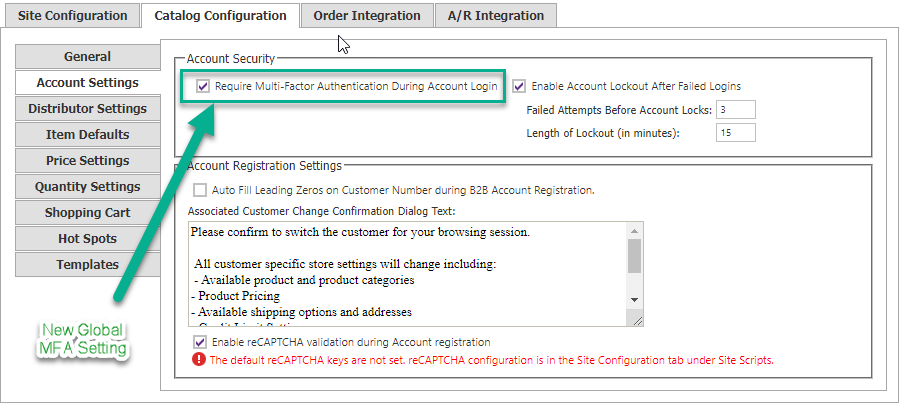
Task: Click the Length of Lockout minutes field
Action: tap(735, 133)
